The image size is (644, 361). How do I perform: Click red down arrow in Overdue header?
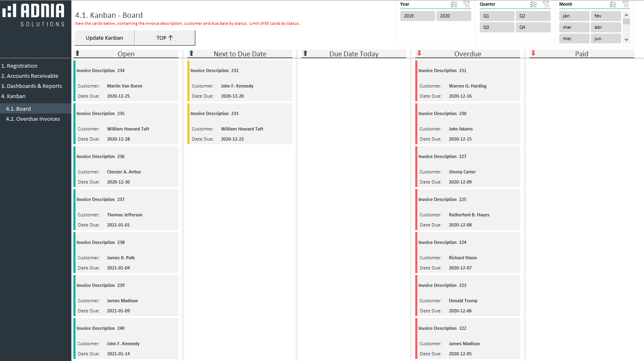pos(419,53)
